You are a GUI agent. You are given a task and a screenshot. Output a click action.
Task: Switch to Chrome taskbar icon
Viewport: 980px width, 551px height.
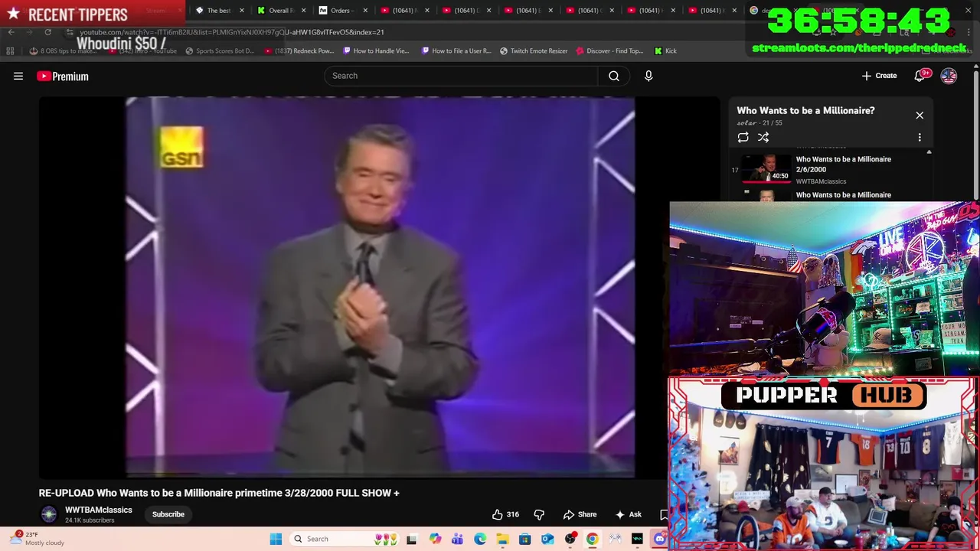pos(592,539)
